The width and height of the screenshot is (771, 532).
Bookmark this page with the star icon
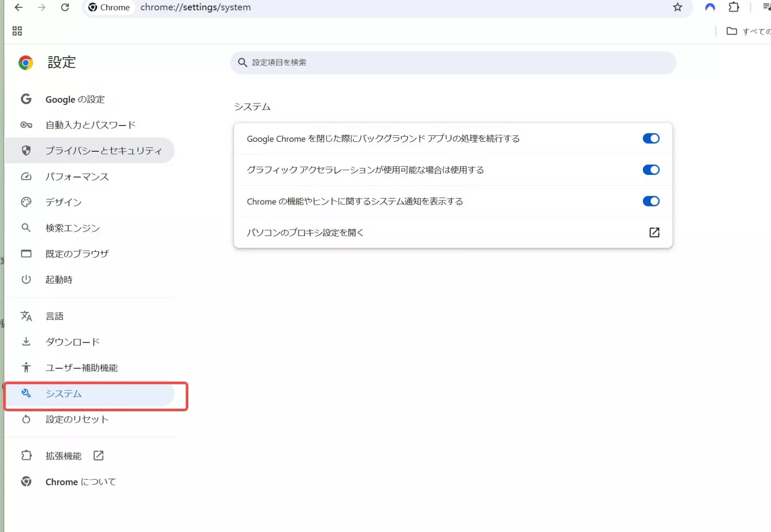tap(678, 7)
